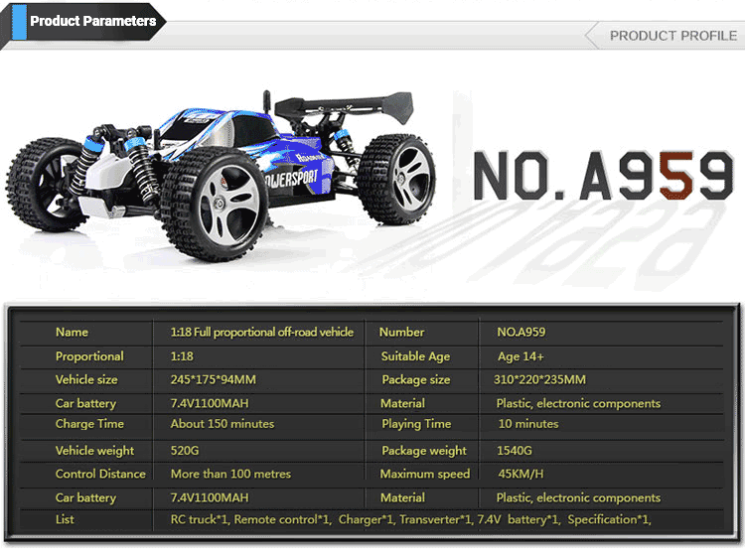Viewport: 745px width, 560px height.
Task: Click the Vehicle weight label
Action: (94, 451)
